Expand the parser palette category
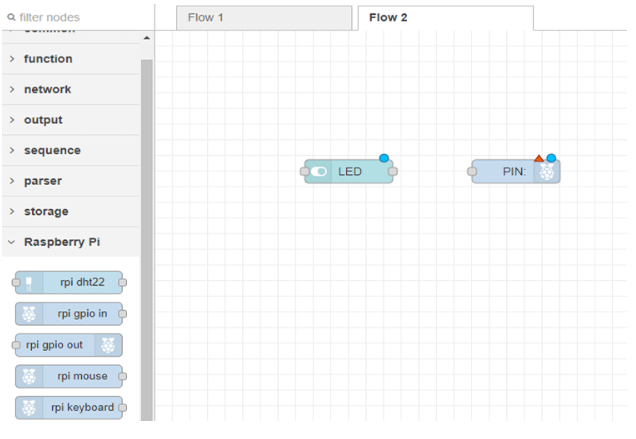 pos(45,181)
